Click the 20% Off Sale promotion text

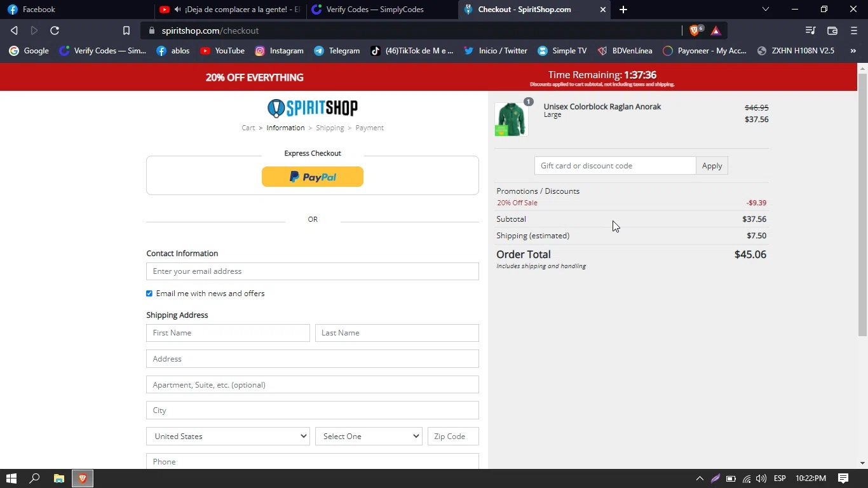click(517, 203)
